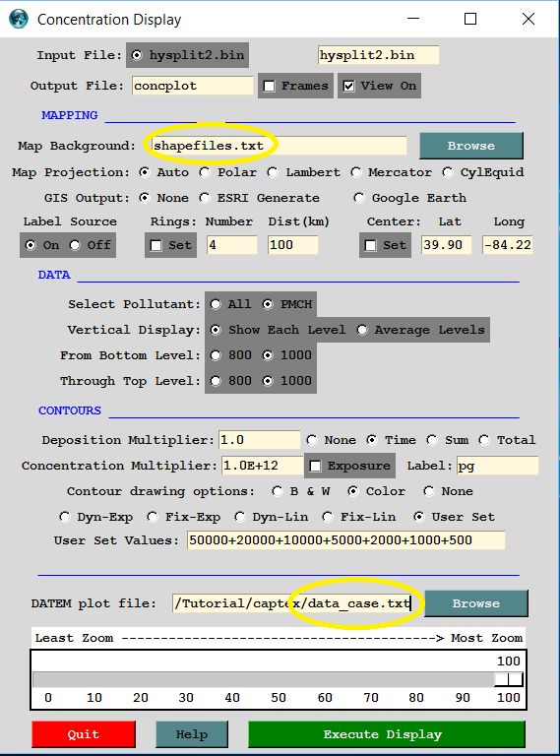
Task: Browse for Map Background file
Action: pos(471,146)
